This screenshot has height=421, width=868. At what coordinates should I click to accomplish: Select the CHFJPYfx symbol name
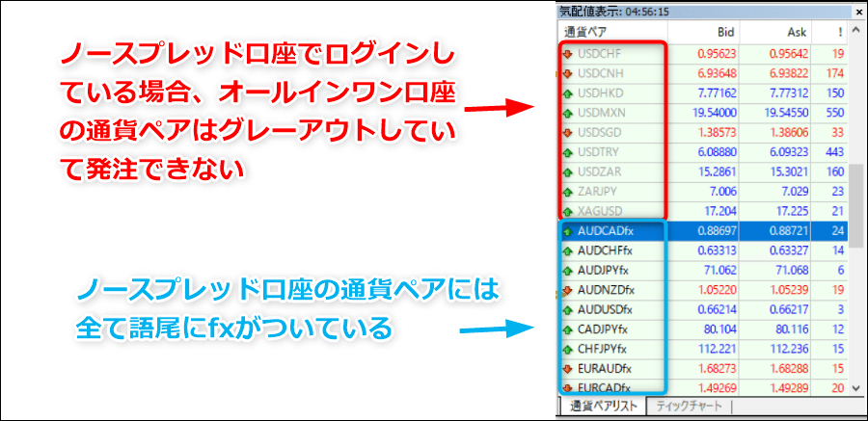602,349
